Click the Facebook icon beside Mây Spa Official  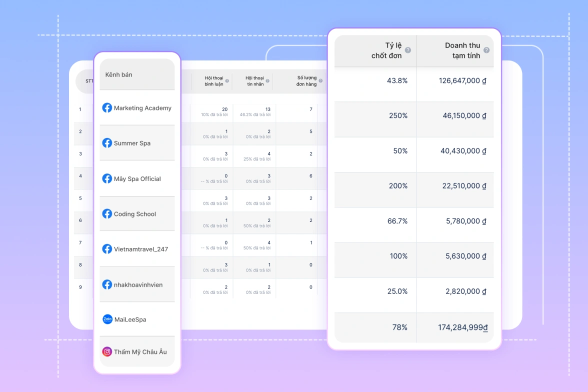[107, 178]
